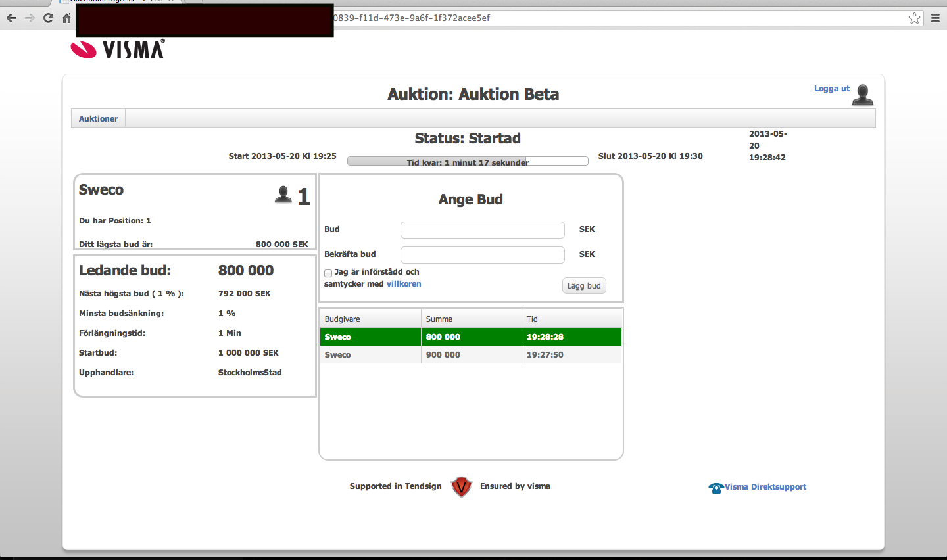Select the green Sweco 800 000 bid row

pyautogui.click(x=471, y=337)
